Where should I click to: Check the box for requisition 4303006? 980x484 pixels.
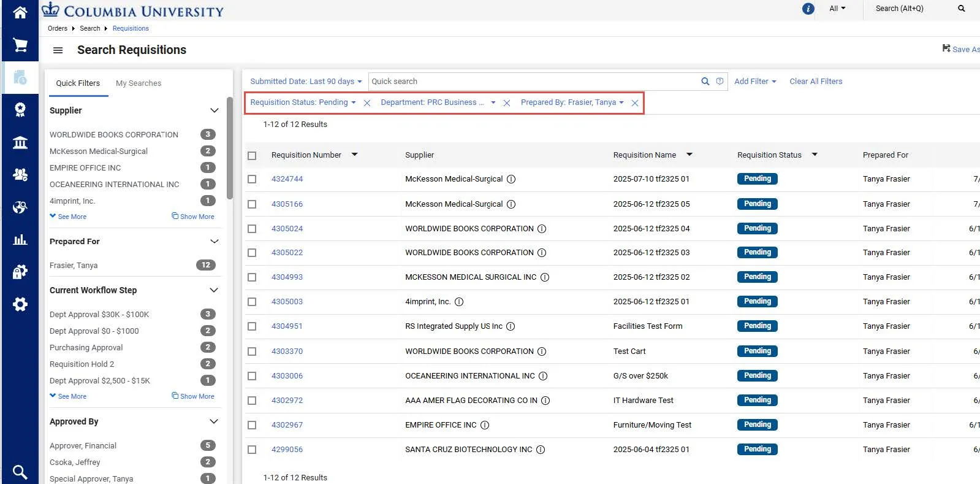(252, 376)
